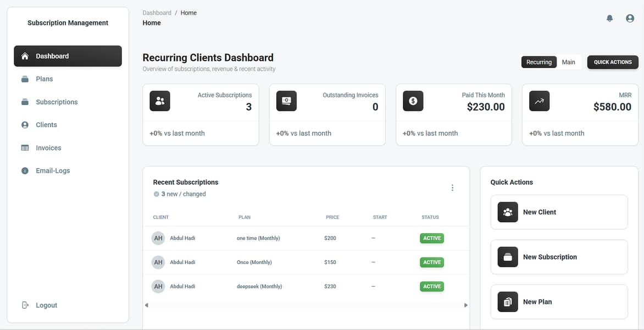Navigate to Clients via sidebar icon
644x330 pixels.
pyautogui.click(x=24, y=125)
